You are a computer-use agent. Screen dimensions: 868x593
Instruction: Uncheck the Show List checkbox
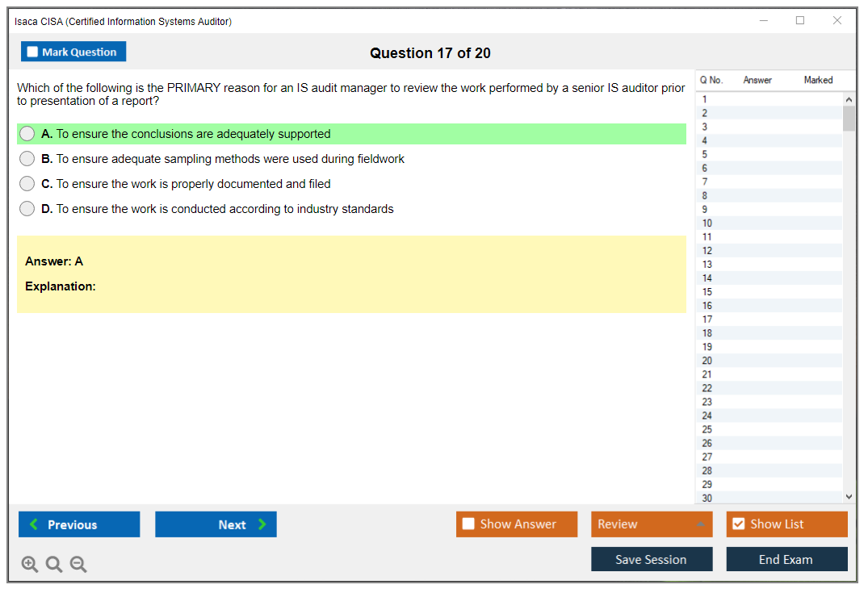(x=738, y=524)
